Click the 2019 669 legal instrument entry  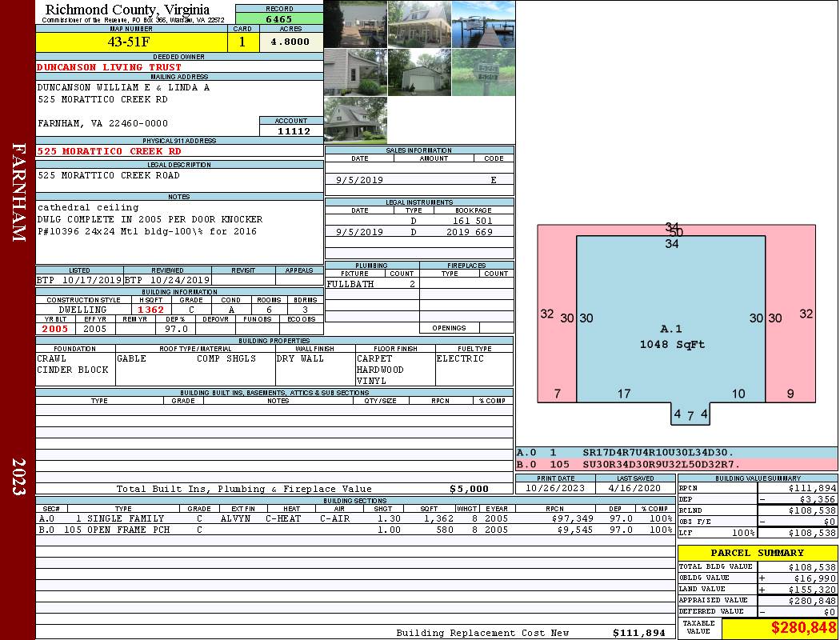click(x=472, y=232)
